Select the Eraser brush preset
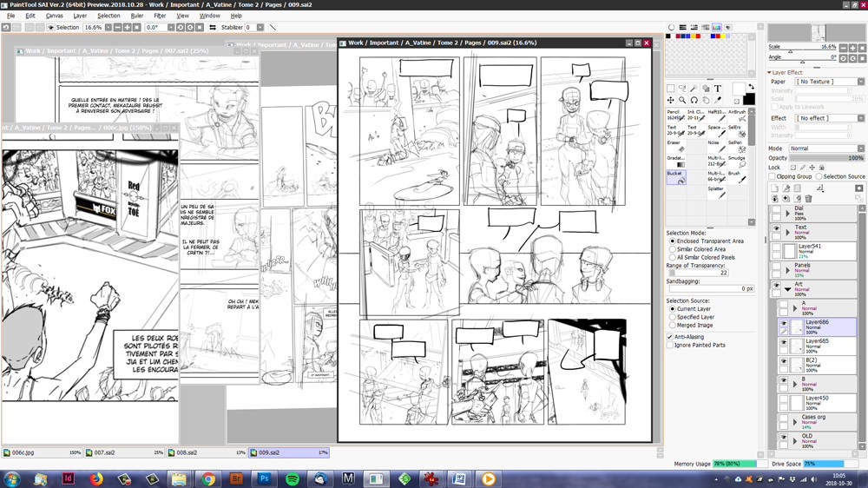This screenshot has height=488, width=868. tap(676, 146)
